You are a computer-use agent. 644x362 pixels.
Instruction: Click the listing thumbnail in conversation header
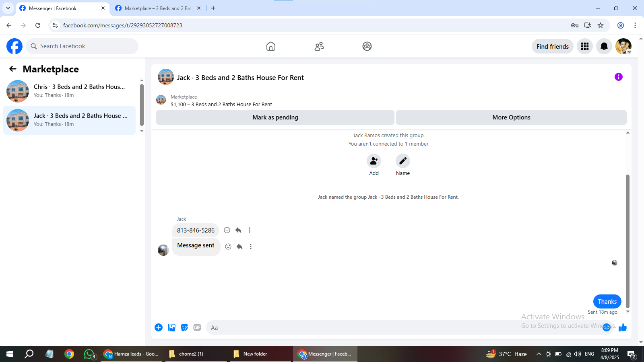[161, 100]
